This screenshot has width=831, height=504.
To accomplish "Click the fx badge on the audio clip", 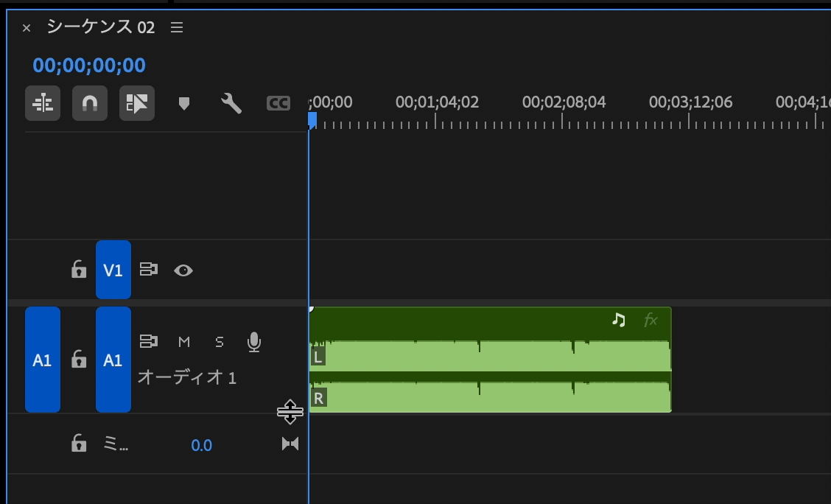I will (x=651, y=320).
